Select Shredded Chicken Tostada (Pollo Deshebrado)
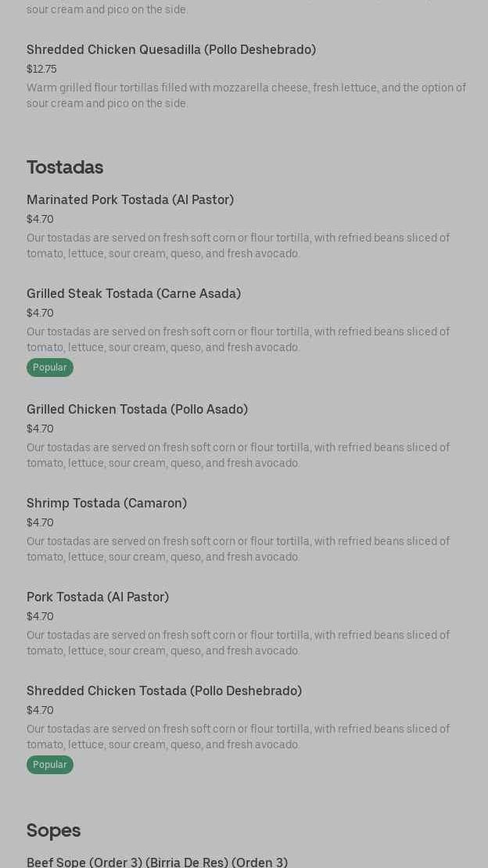Screen dimensions: 488x868 [x=164, y=691]
